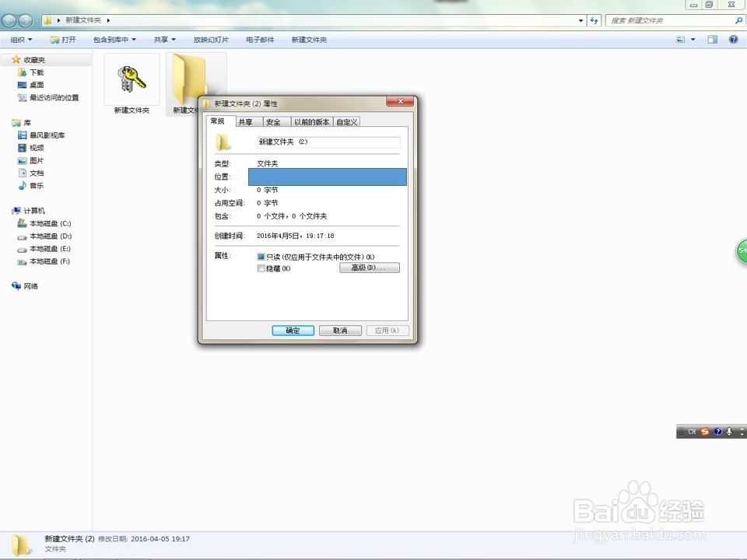The height and width of the screenshot is (560, 747).
Task: Select the 桌面 (Desktop) item in favorites
Action: 34,84
